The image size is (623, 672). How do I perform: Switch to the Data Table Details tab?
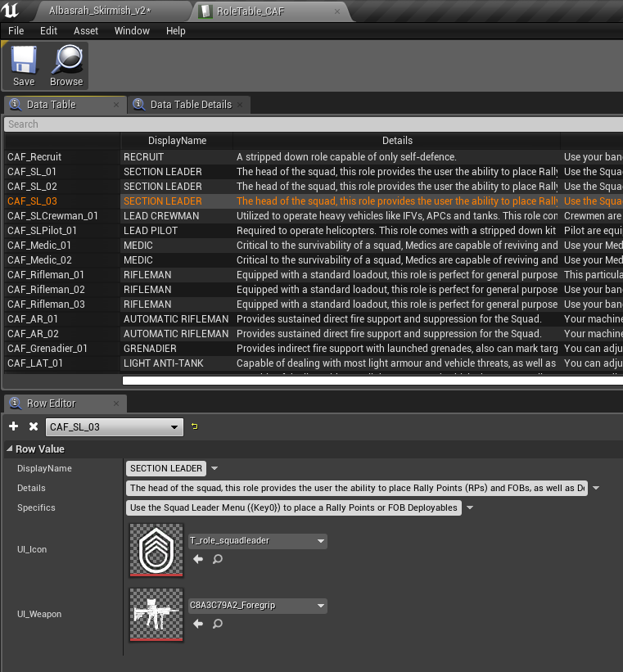tap(190, 105)
